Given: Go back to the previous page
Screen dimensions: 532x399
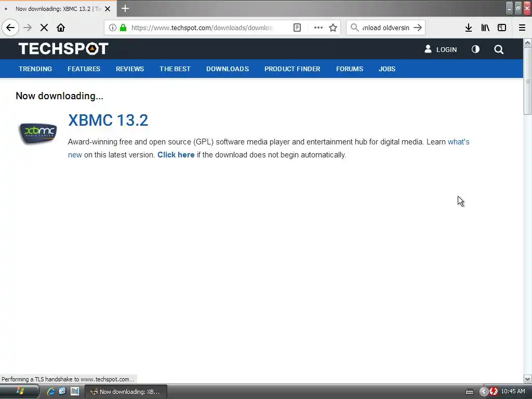Looking at the screenshot, I should click(10, 28).
